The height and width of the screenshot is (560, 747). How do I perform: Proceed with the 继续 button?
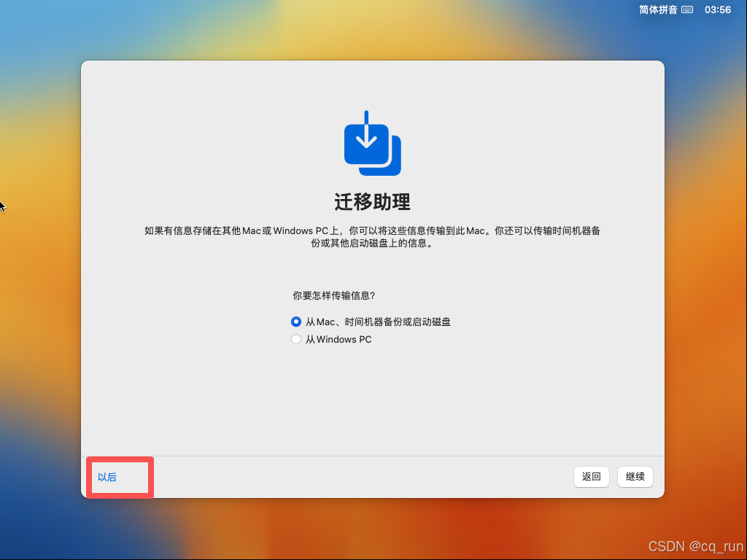click(635, 477)
